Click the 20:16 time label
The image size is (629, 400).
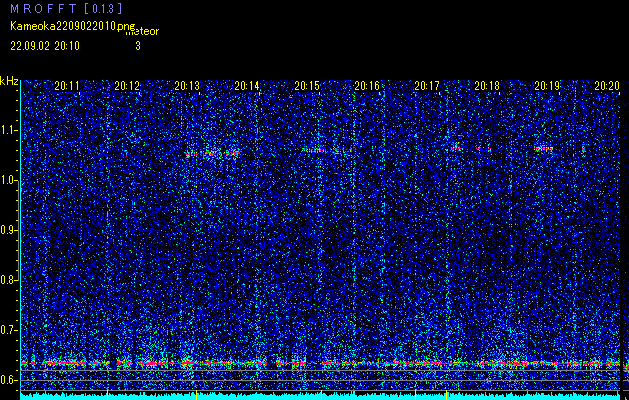pyautogui.click(x=367, y=86)
